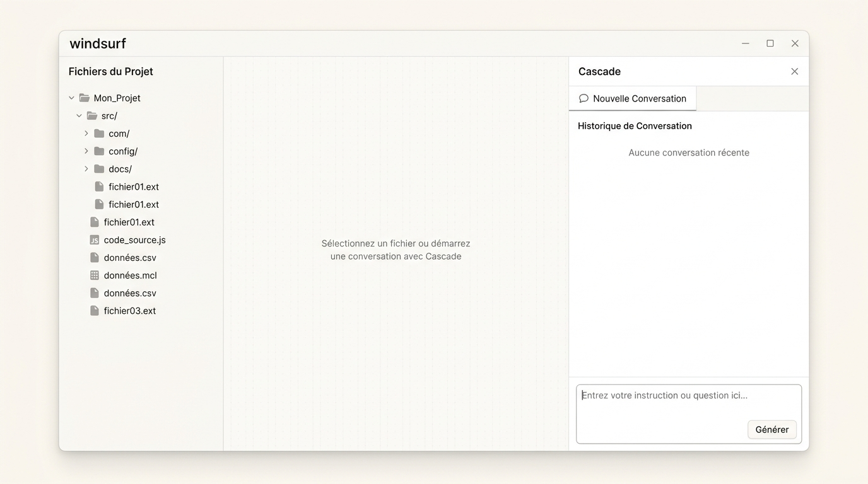Screen dimensions: 868x484
Task: Click the com/ folder icon
Action: point(99,134)
